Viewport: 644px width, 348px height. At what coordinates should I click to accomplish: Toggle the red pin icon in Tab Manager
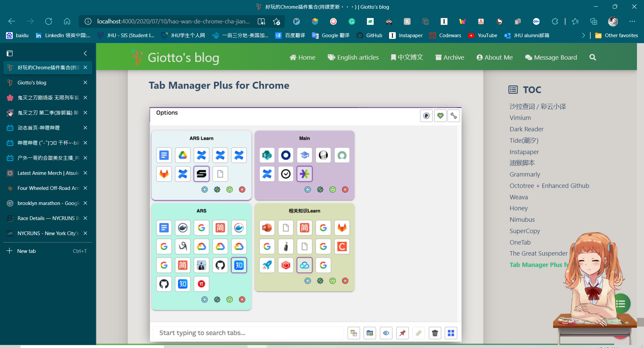click(x=402, y=333)
